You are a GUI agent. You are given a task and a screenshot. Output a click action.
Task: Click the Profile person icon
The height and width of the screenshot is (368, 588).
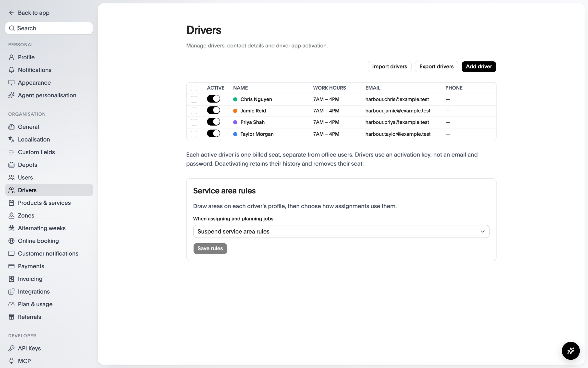pyautogui.click(x=11, y=57)
